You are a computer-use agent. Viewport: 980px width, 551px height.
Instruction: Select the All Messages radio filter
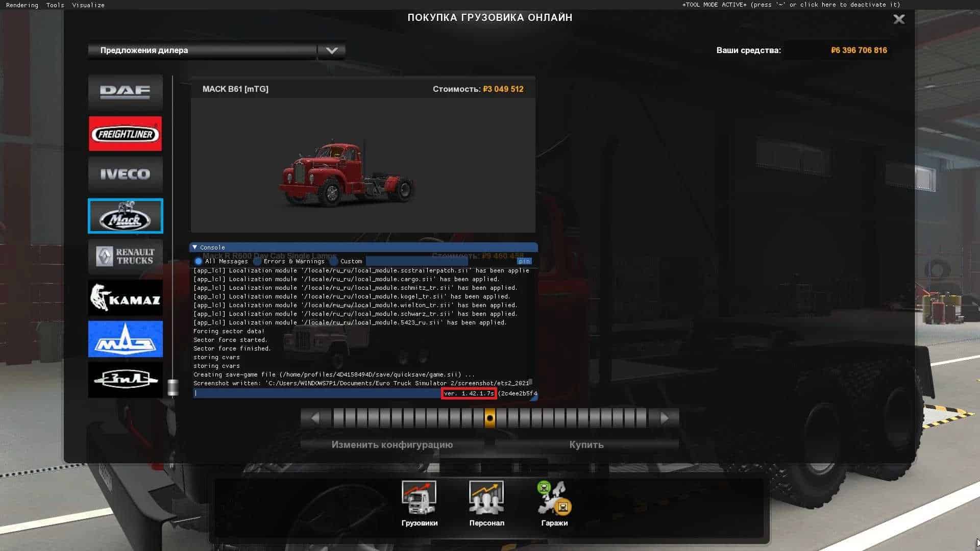pyautogui.click(x=199, y=261)
